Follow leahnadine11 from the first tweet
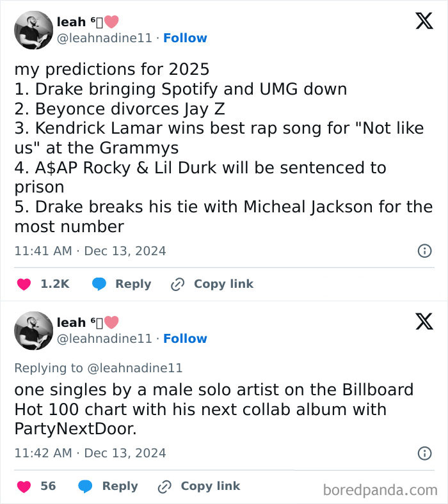The height and width of the screenshot is (504, 448). pos(185,38)
